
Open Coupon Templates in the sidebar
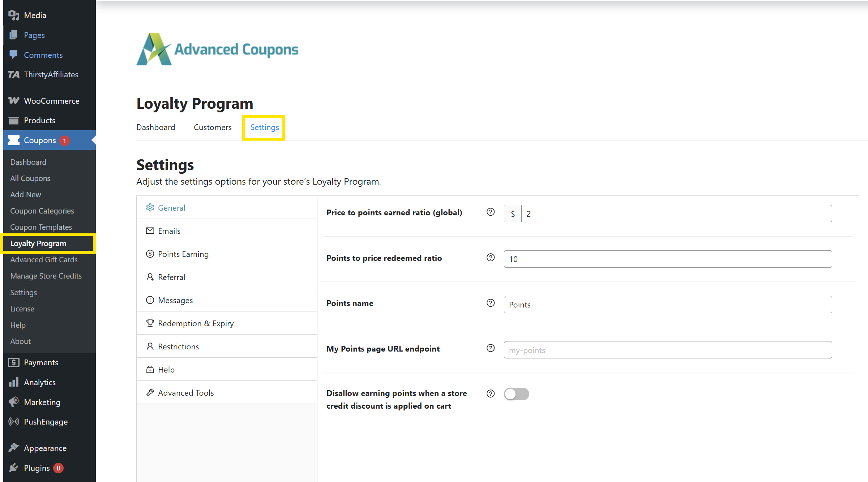click(41, 227)
